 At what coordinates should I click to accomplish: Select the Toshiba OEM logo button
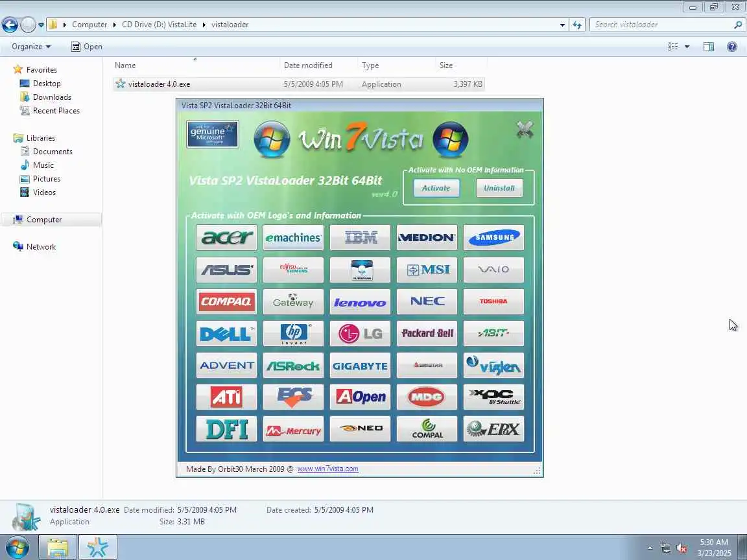[x=493, y=301]
